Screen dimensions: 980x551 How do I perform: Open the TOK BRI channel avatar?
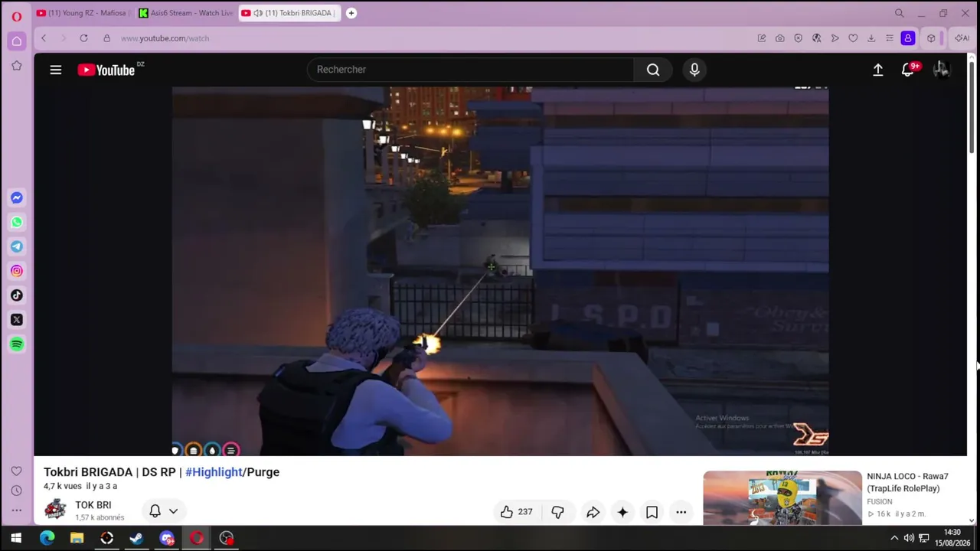click(x=55, y=510)
